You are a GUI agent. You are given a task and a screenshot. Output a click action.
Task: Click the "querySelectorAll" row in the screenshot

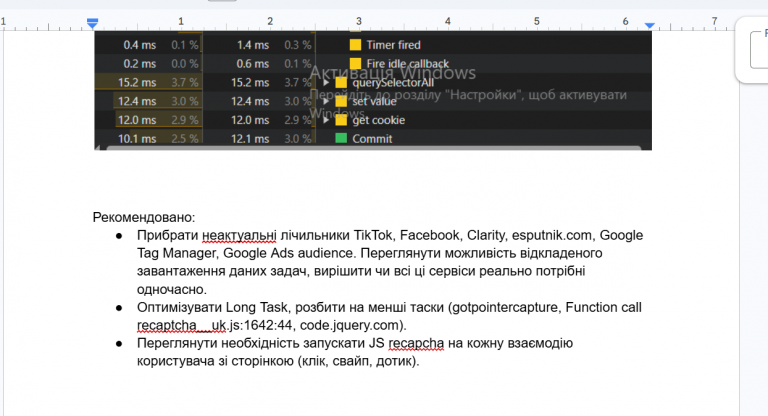point(373,82)
